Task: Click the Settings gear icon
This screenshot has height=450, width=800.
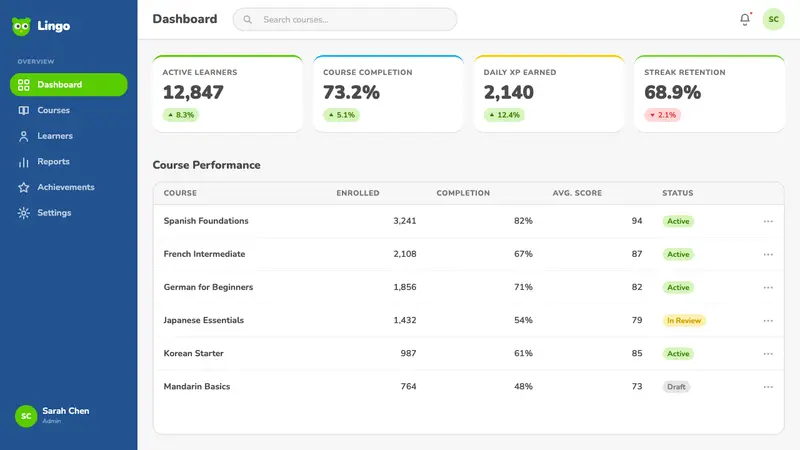Action: (x=23, y=213)
